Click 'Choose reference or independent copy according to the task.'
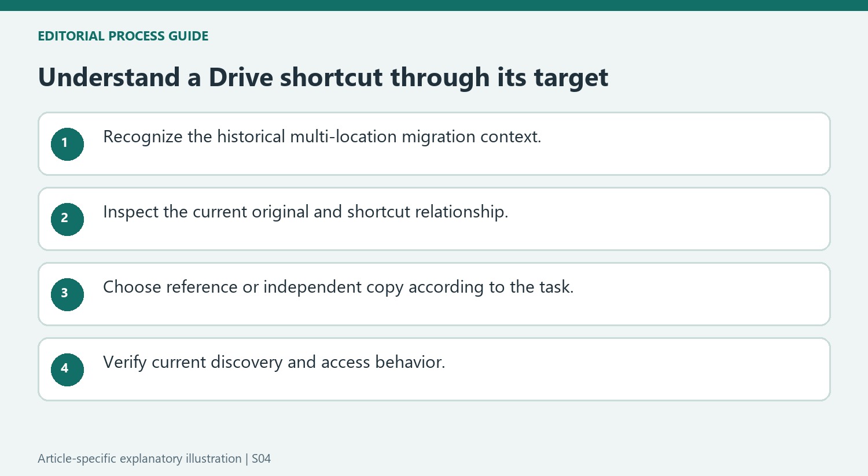This screenshot has height=476, width=868. point(338,287)
